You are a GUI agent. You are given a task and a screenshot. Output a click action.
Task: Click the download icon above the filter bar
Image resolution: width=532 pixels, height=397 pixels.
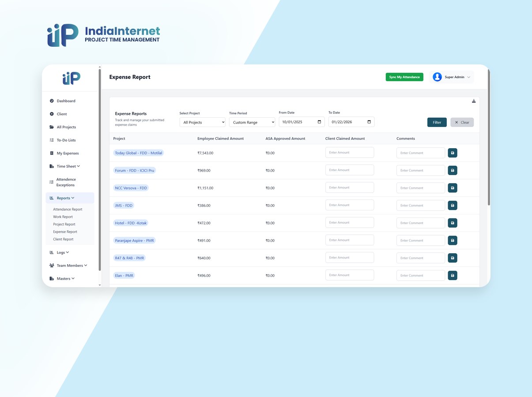(474, 101)
